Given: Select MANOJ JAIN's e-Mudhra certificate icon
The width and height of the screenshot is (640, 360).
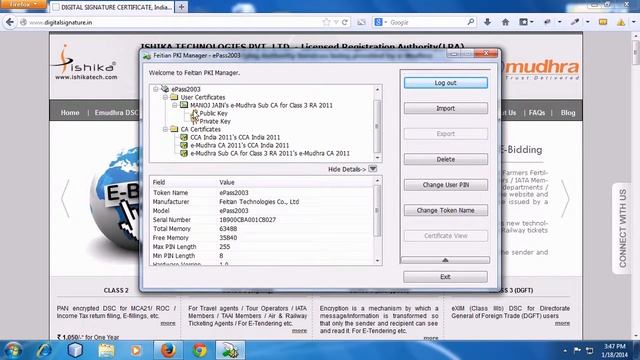Looking at the screenshot, I should 184,105.
